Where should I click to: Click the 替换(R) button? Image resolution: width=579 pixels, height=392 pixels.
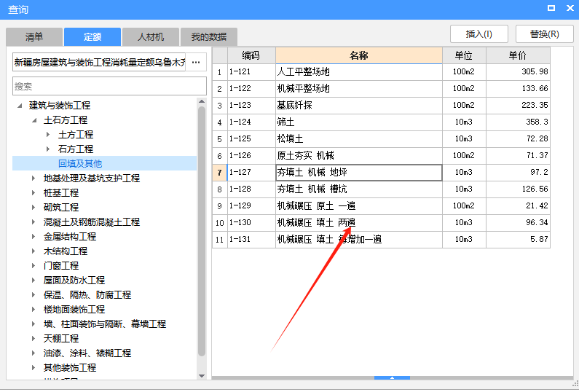click(544, 34)
